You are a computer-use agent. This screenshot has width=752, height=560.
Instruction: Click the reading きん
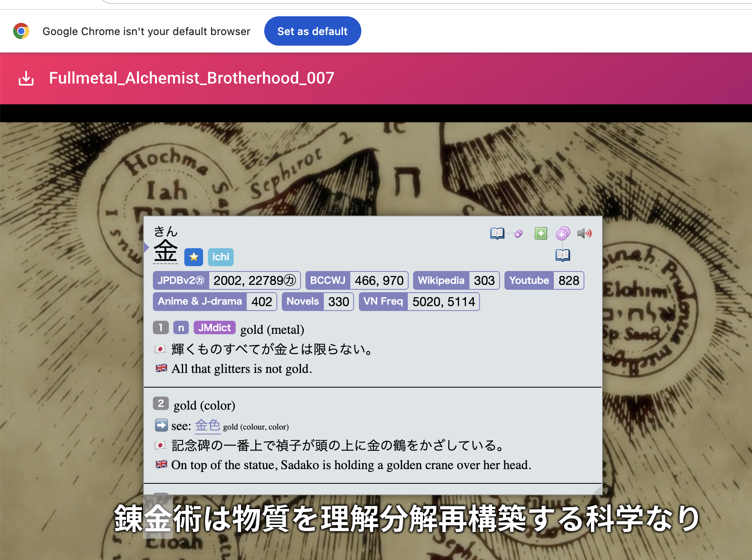click(166, 231)
